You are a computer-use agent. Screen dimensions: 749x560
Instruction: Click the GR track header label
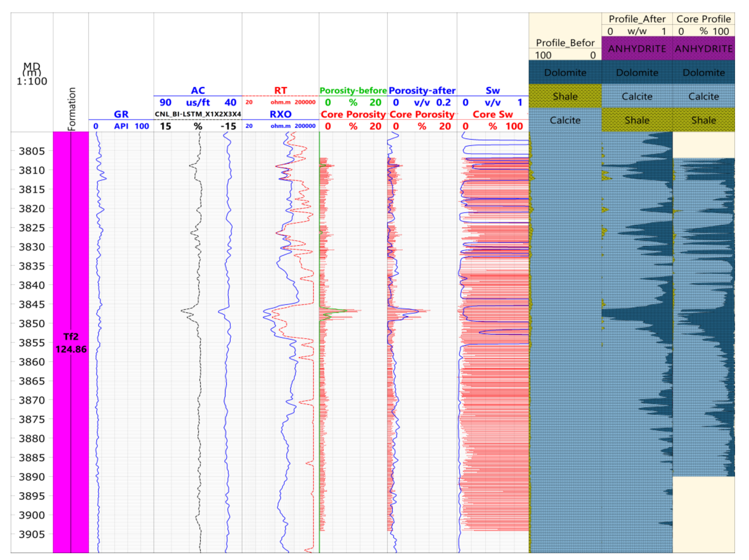(x=121, y=114)
